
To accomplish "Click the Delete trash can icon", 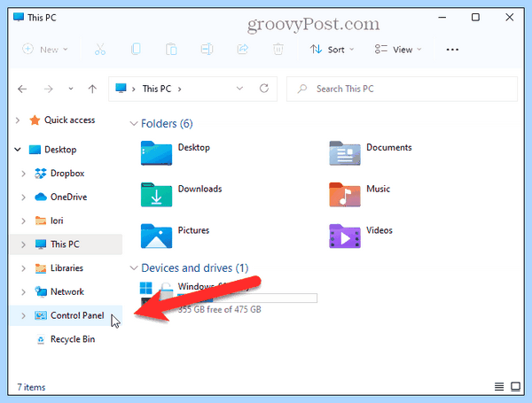I will (278, 50).
